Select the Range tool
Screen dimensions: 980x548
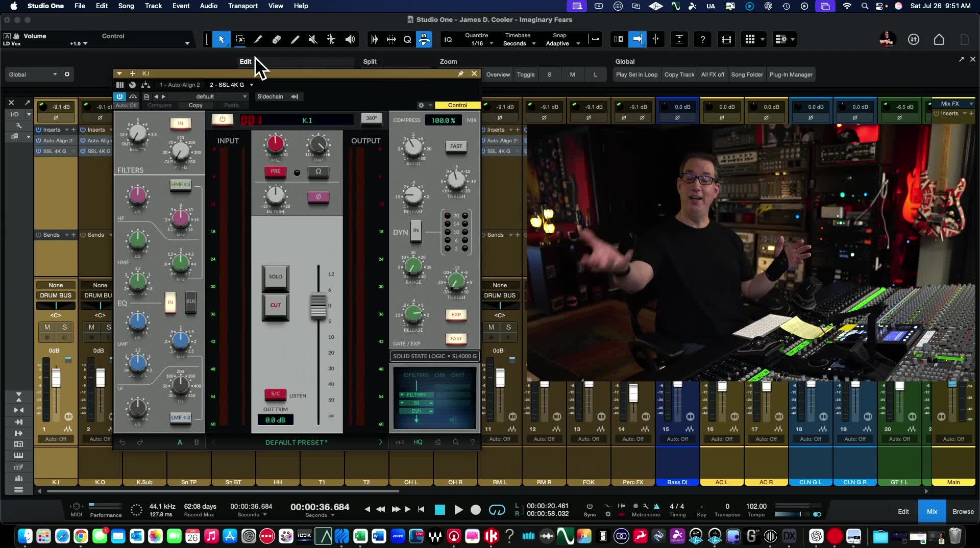[240, 39]
